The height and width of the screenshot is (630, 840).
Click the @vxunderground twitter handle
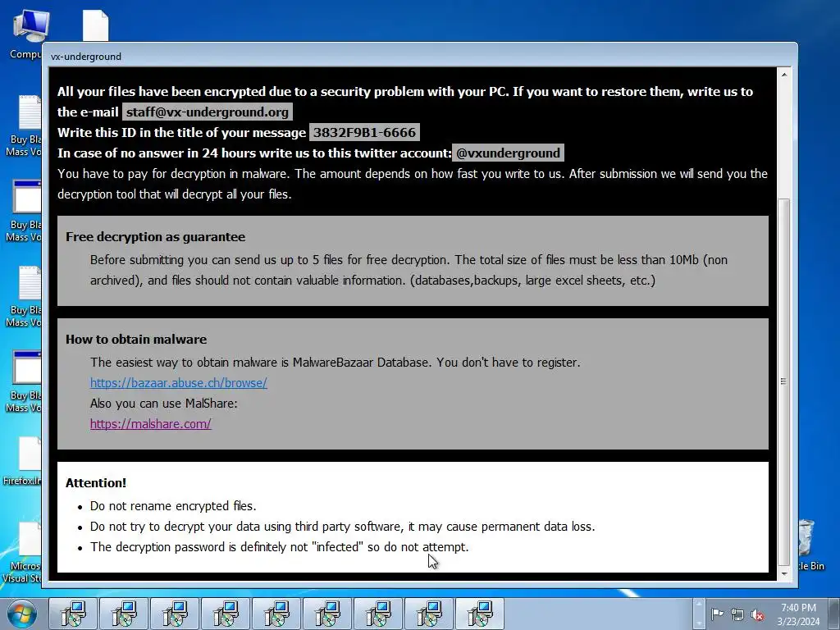508,153
